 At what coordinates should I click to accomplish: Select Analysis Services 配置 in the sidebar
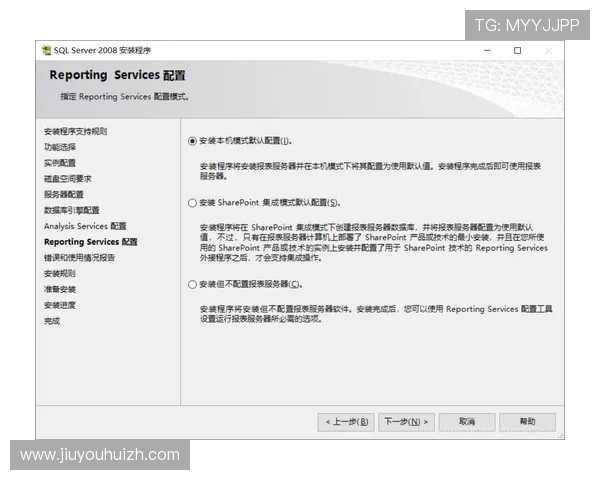tap(85, 226)
